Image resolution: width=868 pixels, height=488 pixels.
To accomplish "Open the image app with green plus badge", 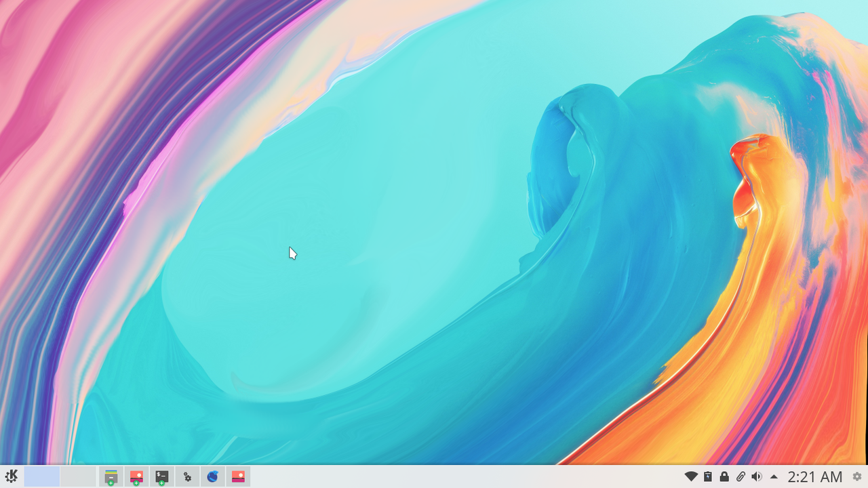I will [136, 477].
